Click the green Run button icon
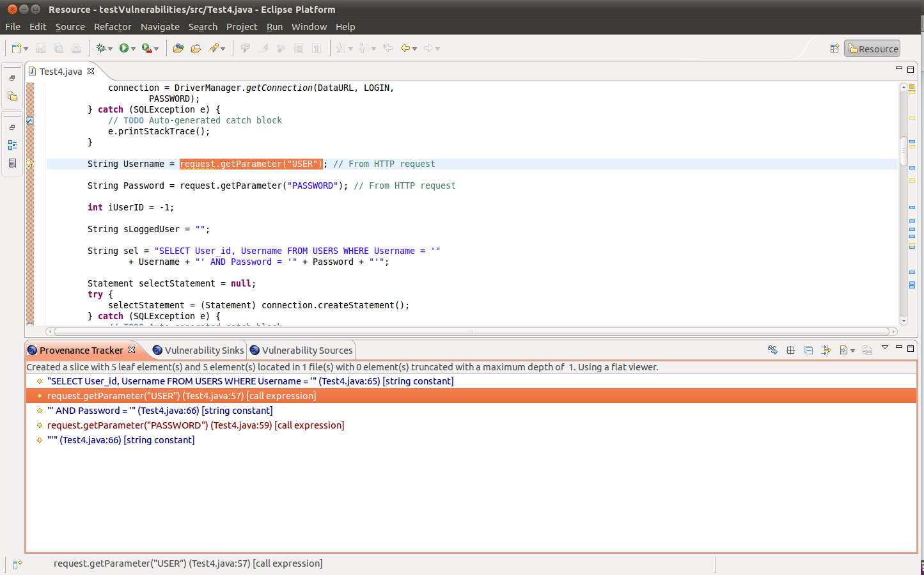 click(124, 49)
